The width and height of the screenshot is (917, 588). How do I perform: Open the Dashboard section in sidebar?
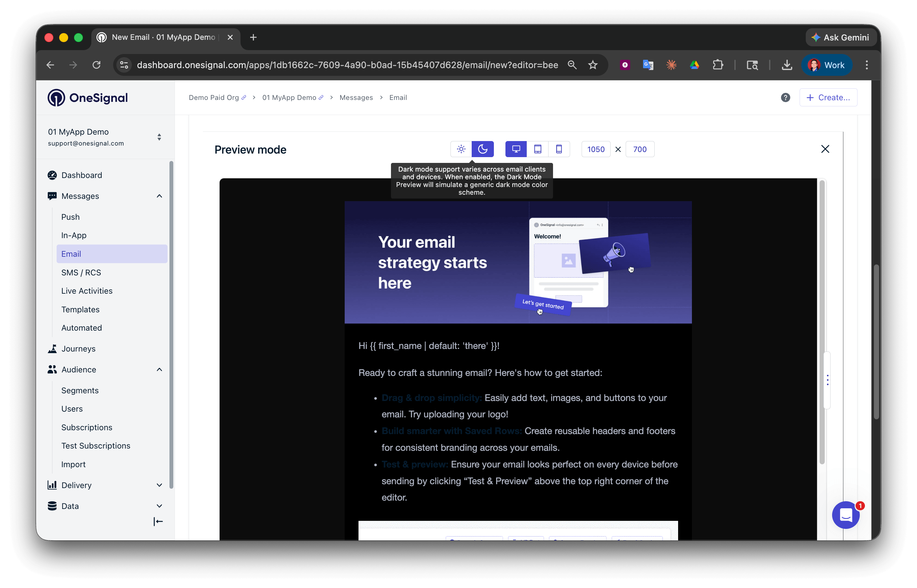[81, 175]
